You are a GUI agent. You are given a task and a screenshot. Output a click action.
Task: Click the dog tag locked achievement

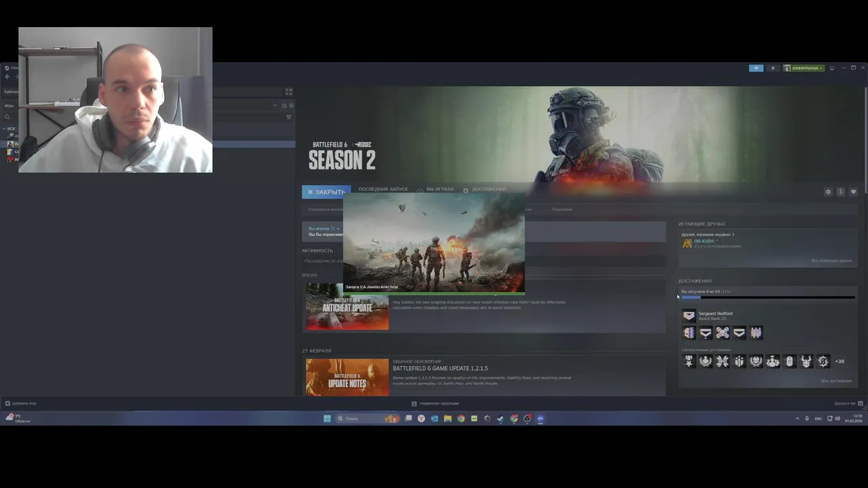point(789,361)
